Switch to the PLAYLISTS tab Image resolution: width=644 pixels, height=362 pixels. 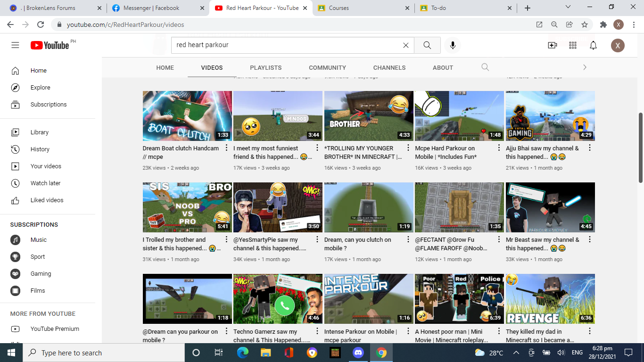(x=266, y=67)
